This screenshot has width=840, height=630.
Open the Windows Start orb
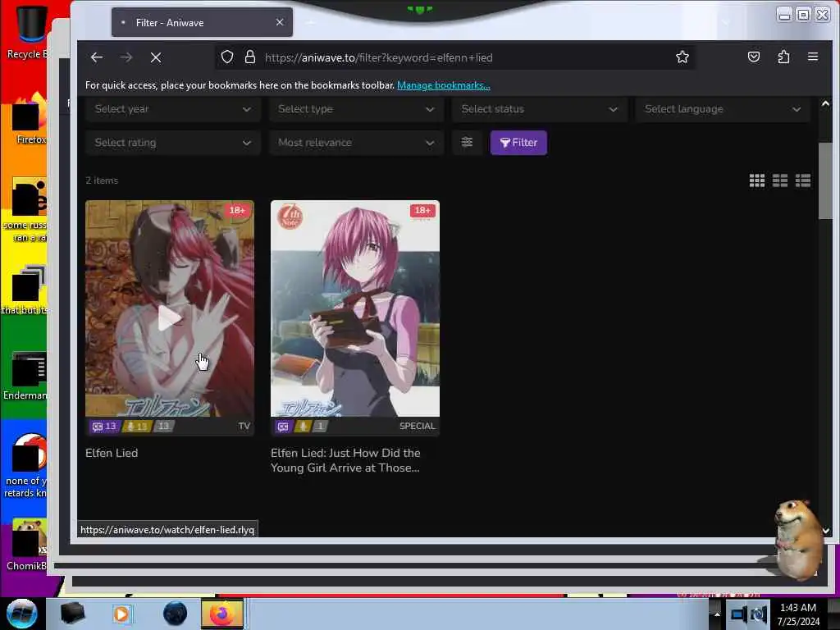(22, 614)
